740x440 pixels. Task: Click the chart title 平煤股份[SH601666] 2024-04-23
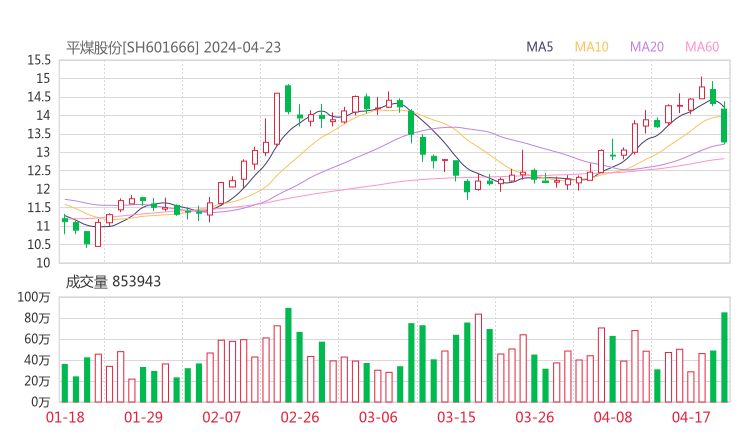(173, 48)
